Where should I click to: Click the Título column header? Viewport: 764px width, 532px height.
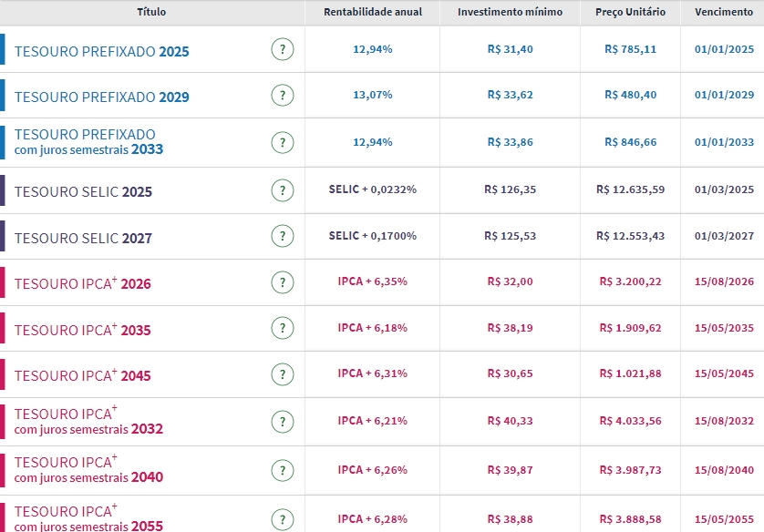151,13
